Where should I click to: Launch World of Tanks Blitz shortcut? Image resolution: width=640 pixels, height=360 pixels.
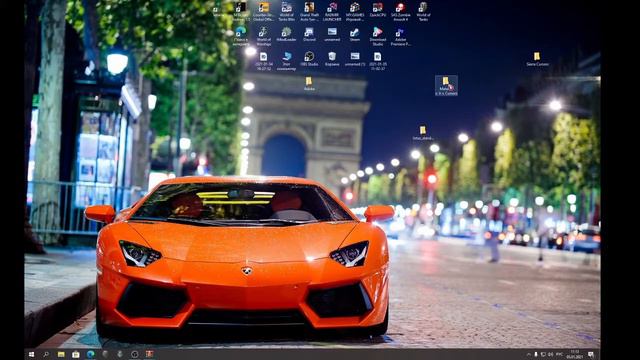(286, 11)
